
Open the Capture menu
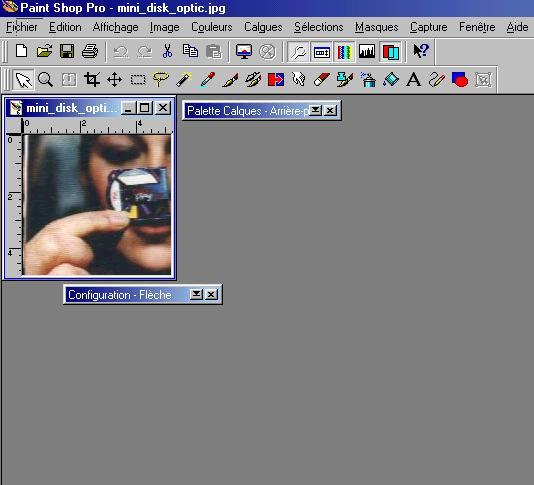coord(428,27)
